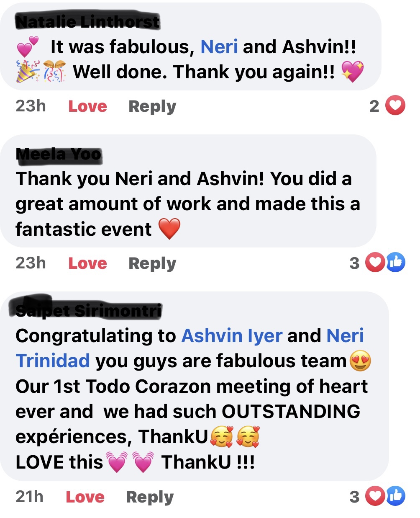The height and width of the screenshot is (518, 420).
Task: View thumbs-up reaction on Meela's comment
Action: coord(395,263)
